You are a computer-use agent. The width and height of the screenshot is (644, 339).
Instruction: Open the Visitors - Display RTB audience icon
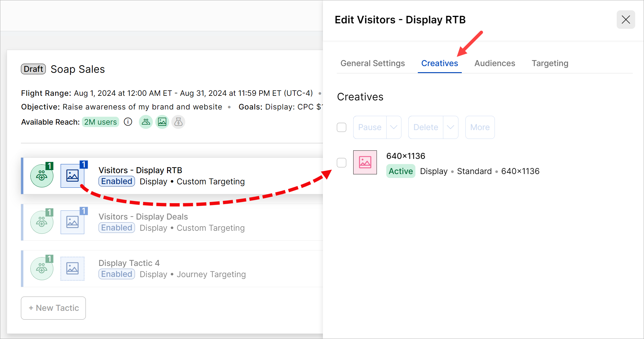click(x=42, y=176)
